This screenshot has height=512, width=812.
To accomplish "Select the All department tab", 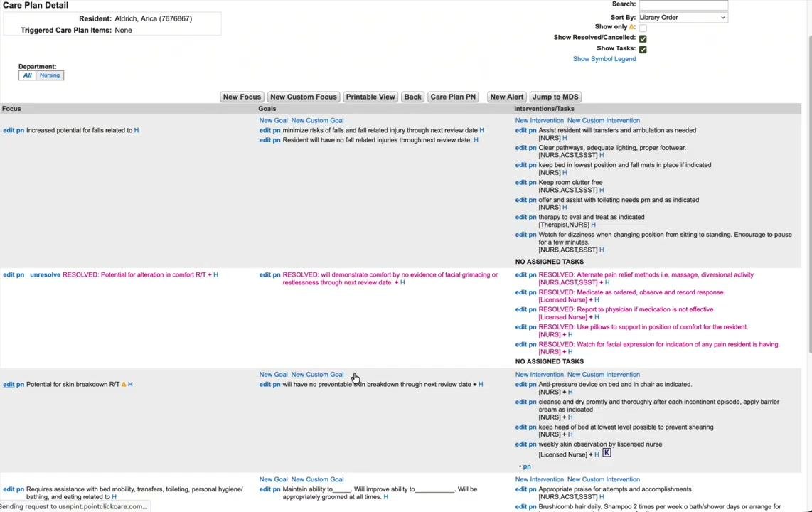I will pyautogui.click(x=28, y=75).
